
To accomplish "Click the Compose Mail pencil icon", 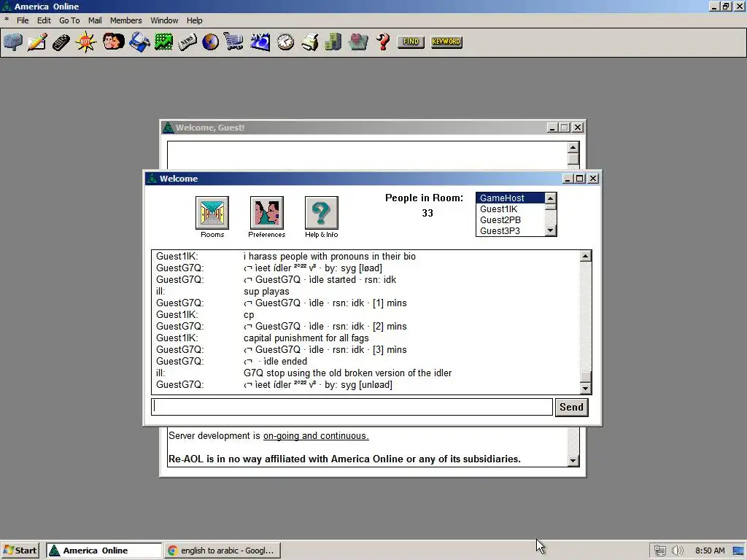I will coord(37,42).
